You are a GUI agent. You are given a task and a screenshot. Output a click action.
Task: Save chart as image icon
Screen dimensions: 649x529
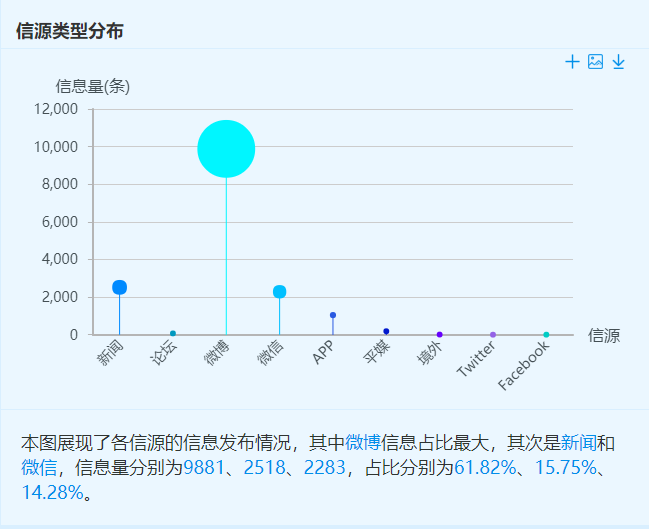point(595,62)
